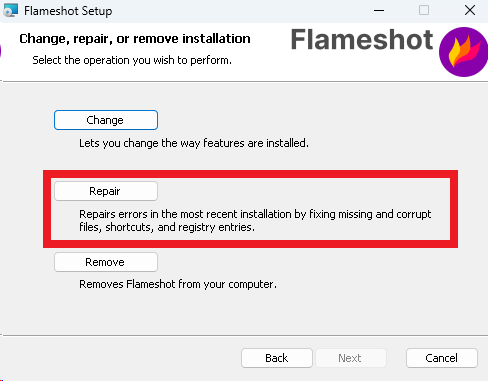Click the large grey Flameshot wordmark

(x=362, y=40)
